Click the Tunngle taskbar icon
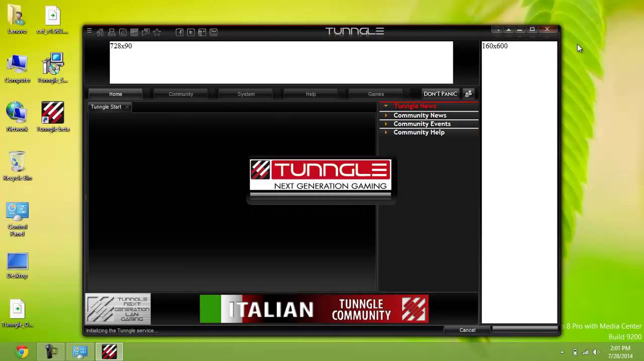This screenshot has height=361, width=644. [109, 352]
